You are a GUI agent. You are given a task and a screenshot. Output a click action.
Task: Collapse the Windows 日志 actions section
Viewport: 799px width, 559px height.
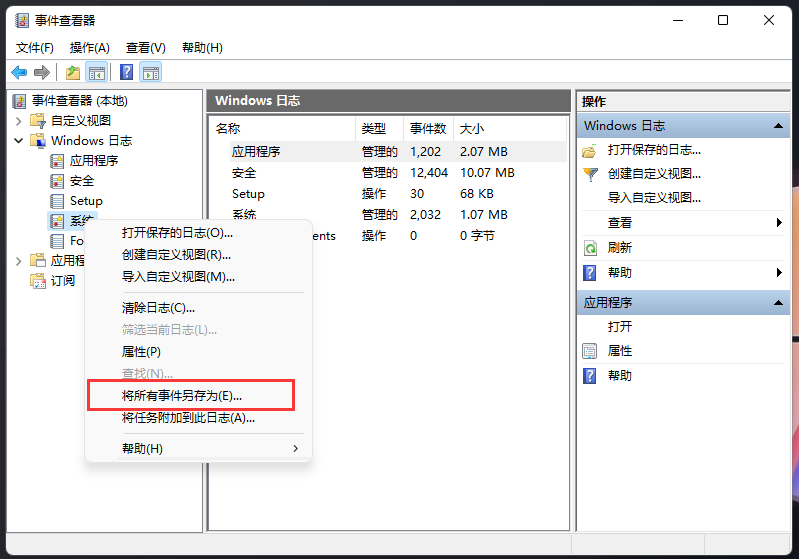[778, 126]
